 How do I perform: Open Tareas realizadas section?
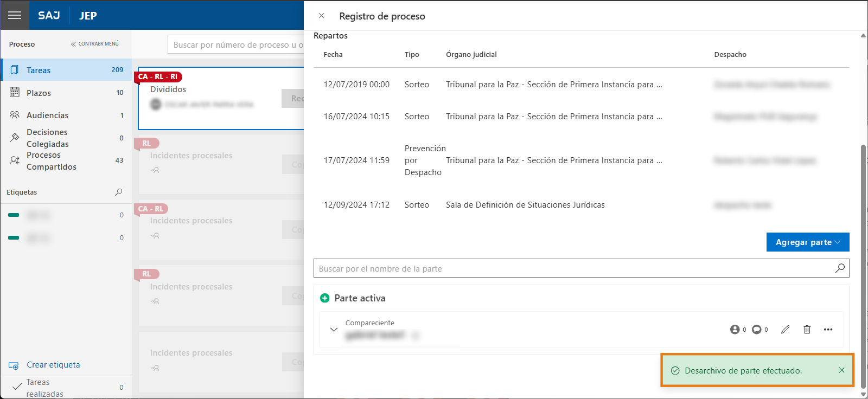click(x=66, y=388)
